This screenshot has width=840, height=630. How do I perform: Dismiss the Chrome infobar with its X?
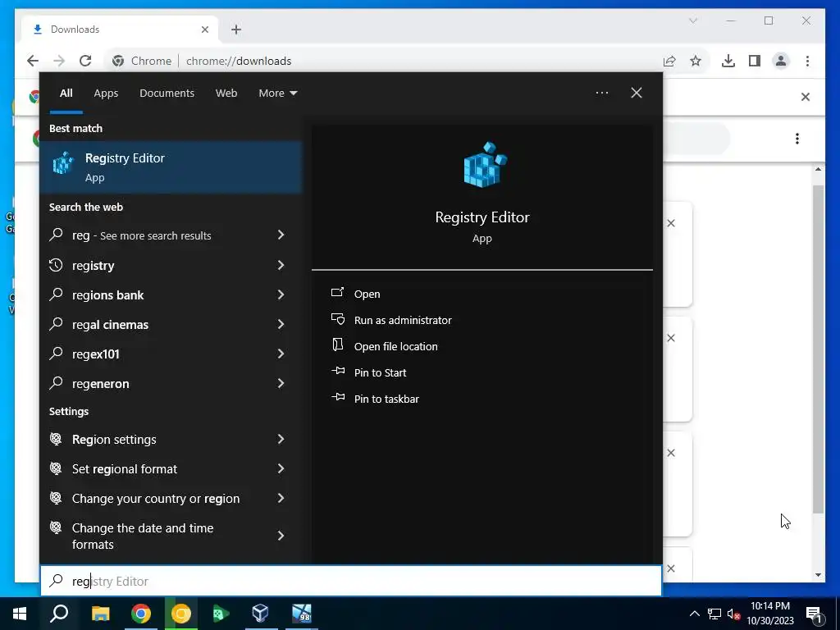(806, 97)
